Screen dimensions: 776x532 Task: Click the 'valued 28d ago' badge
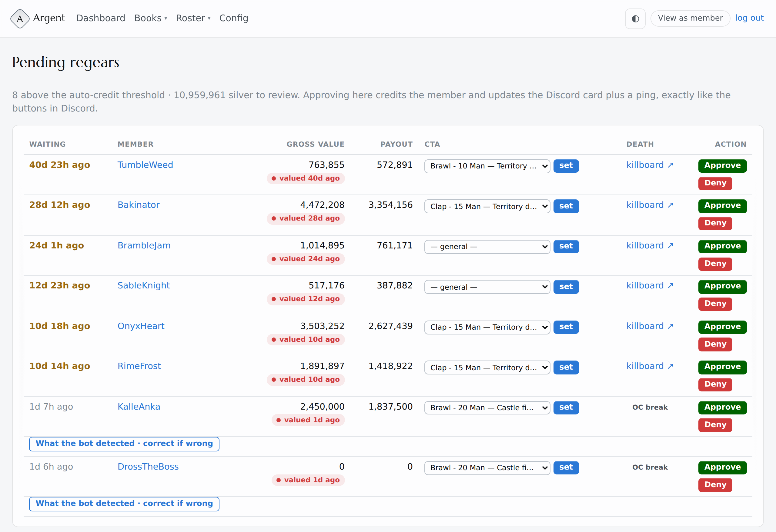[x=306, y=219]
